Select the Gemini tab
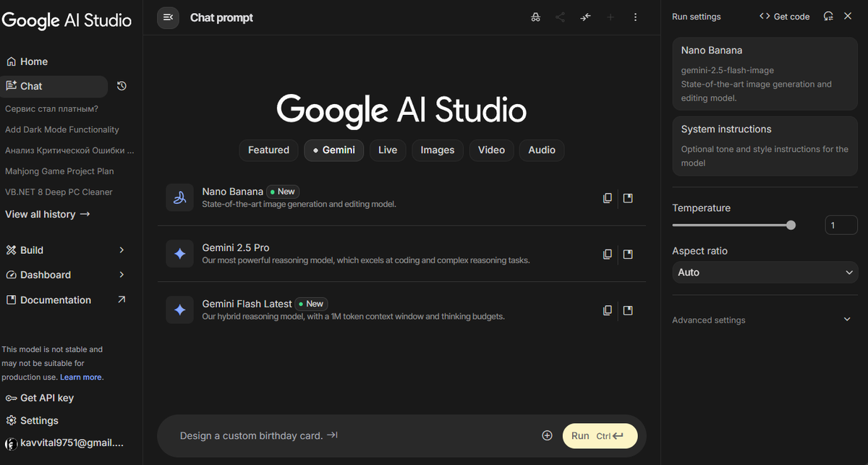The width and height of the screenshot is (868, 465). (x=334, y=150)
